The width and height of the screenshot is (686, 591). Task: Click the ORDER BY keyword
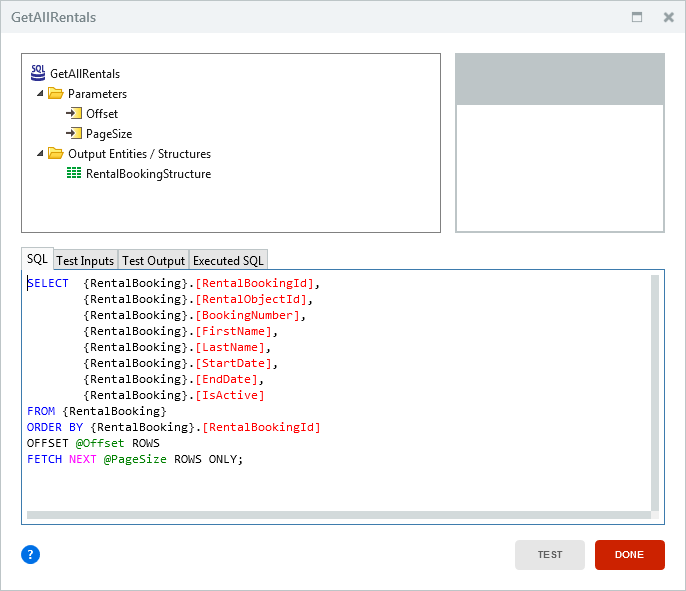(55, 427)
